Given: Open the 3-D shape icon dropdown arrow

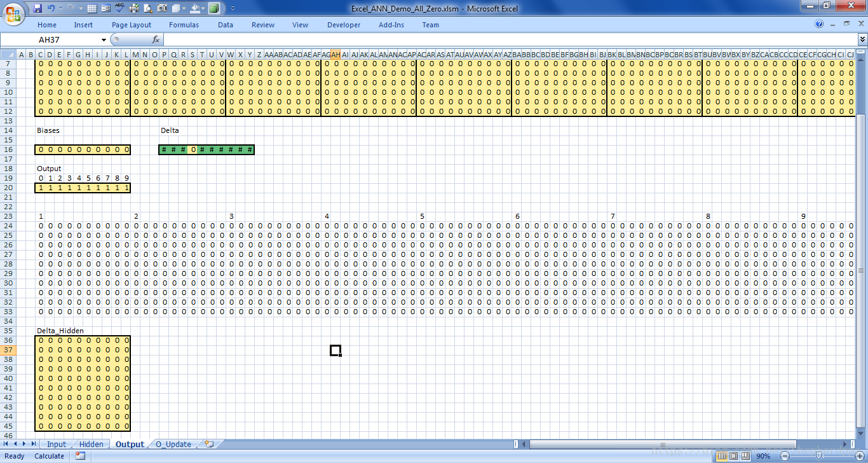Looking at the screenshot, I should point(184,8).
